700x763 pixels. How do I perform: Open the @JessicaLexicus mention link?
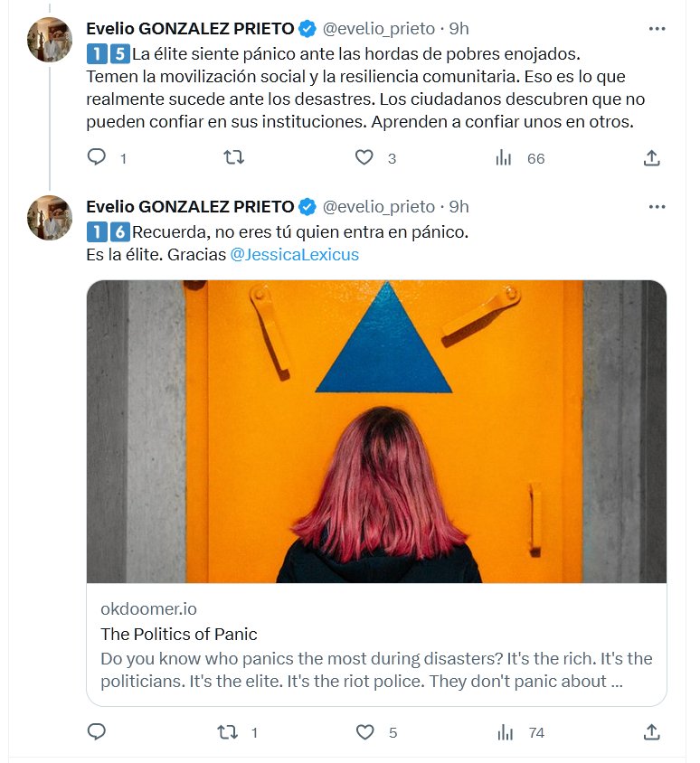[295, 255]
